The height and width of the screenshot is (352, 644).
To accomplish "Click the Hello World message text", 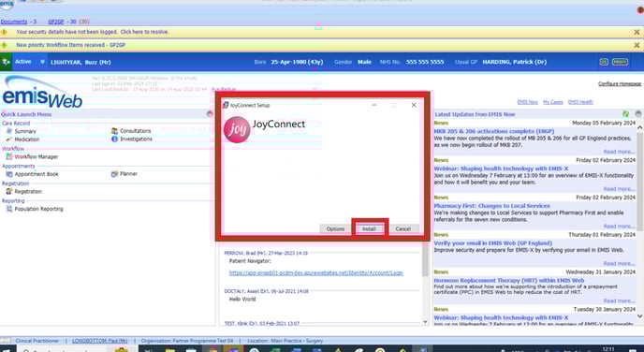I will 242,299.
